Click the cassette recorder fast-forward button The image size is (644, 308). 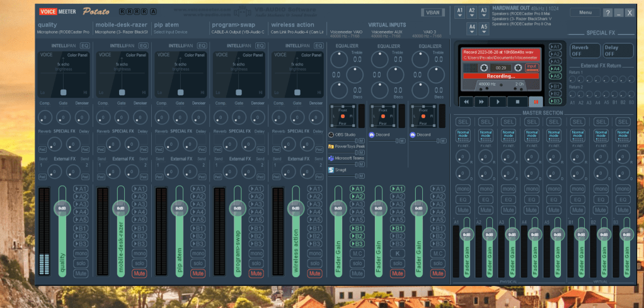[x=481, y=101]
